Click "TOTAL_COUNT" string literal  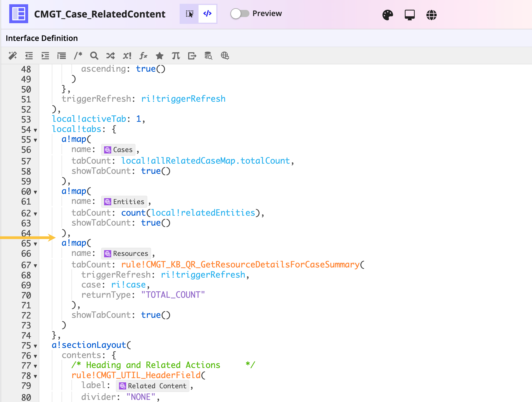coord(173,295)
